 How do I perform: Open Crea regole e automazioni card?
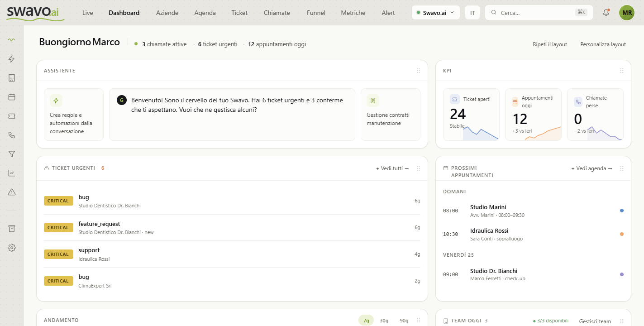(74, 115)
